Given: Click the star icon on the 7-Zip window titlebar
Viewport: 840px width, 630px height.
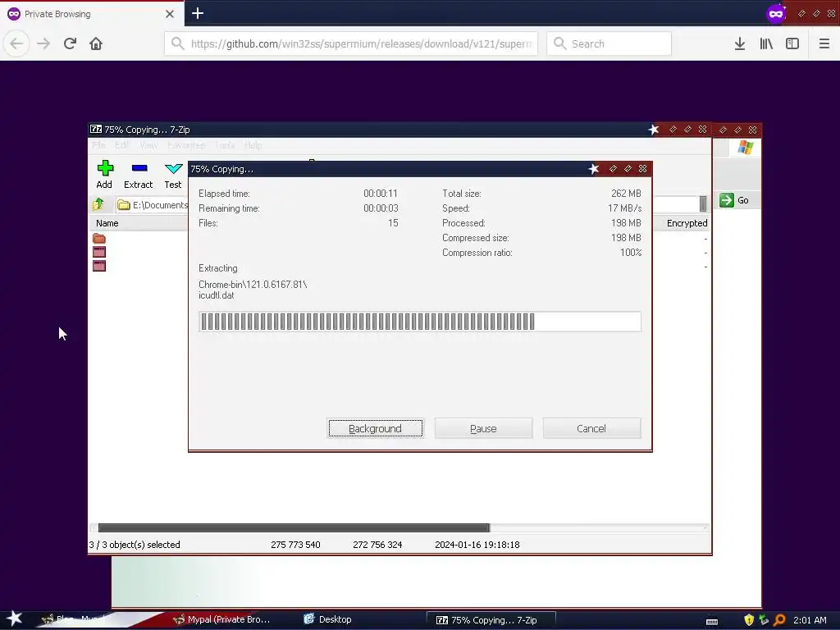Looking at the screenshot, I should 654,129.
